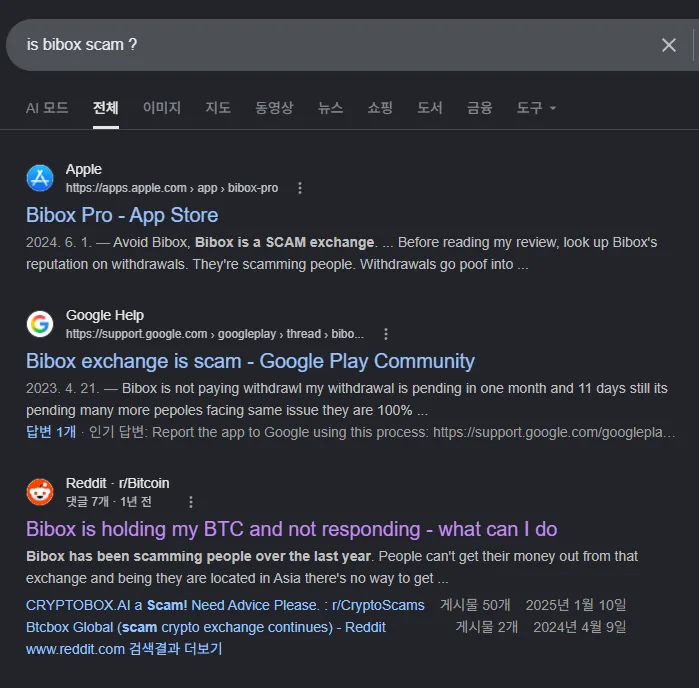Image resolution: width=699 pixels, height=688 pixels.
Task: Open the 'Bibox Pro - App Store' result
Action: click(x=122, y=215)
